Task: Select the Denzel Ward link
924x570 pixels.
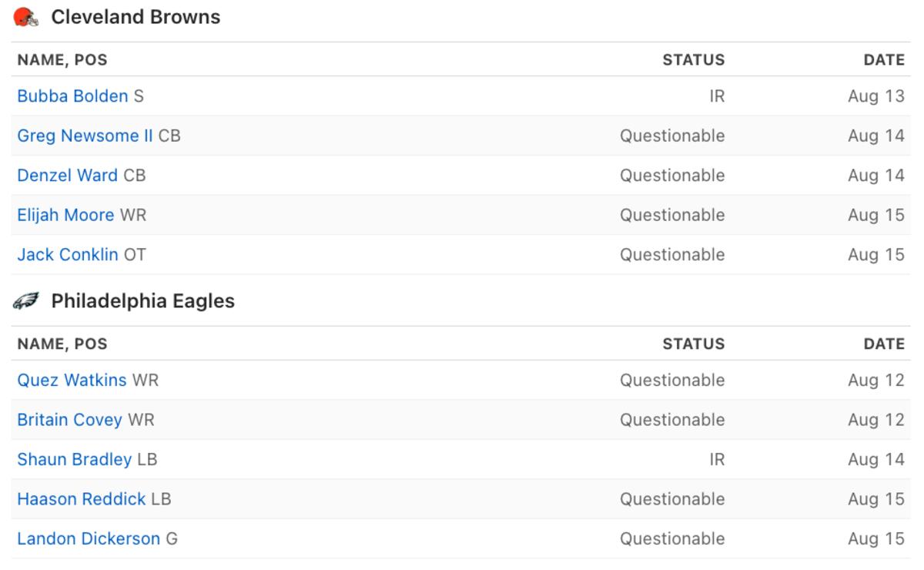Action: pyautogui.click(x=67, y=176)
